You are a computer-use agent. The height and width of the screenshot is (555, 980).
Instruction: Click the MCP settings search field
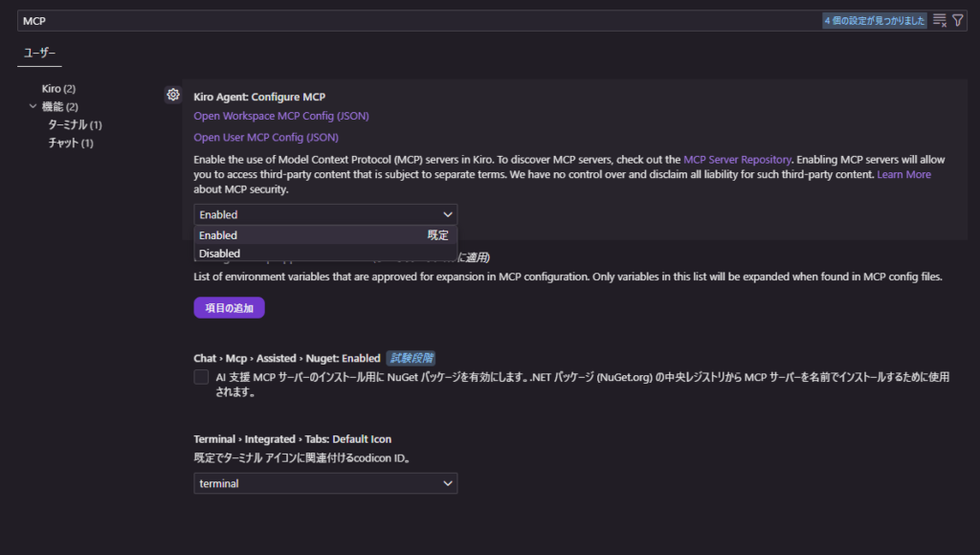coord(412,20)
